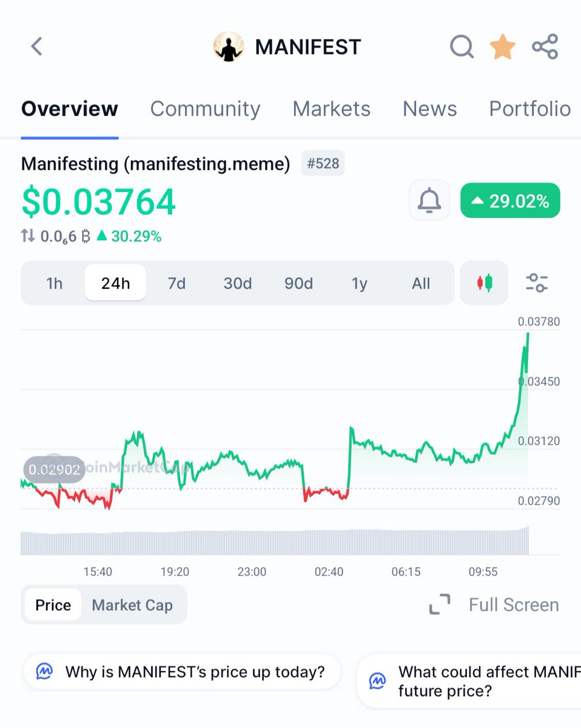Ask why MANIFEST's price is up today
The image size is (581, 728).
(182, 672)
